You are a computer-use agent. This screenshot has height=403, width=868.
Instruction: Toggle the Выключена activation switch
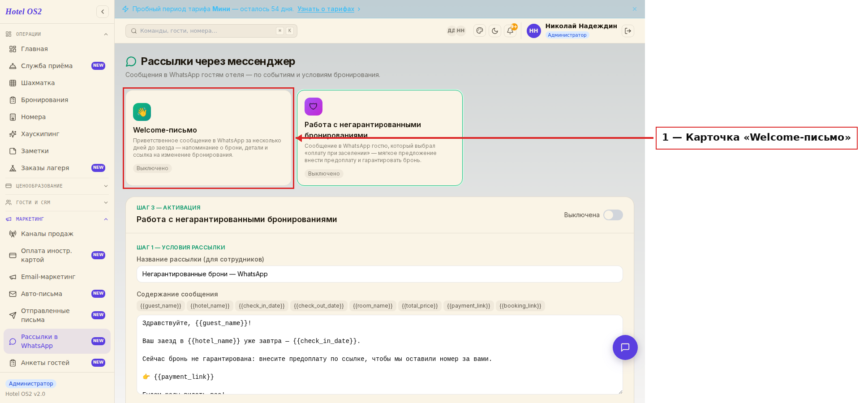click(x=613, y=215)
